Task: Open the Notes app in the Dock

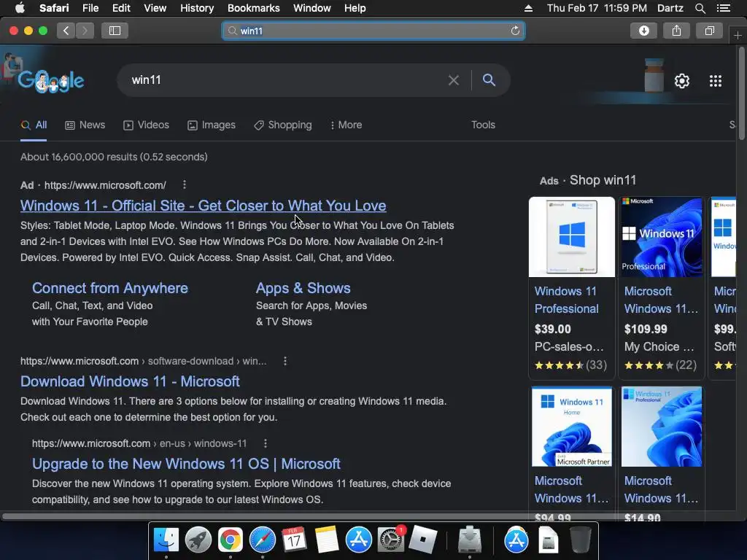Action: point(326,540)
